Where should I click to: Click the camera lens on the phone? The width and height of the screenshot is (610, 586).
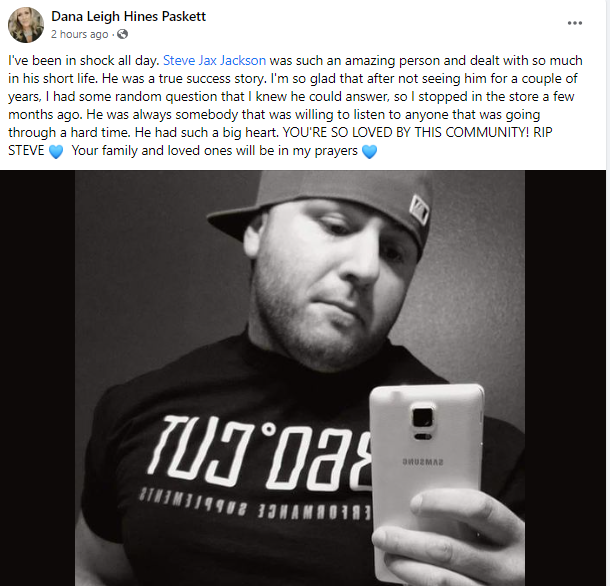click(x=423, y=417)
